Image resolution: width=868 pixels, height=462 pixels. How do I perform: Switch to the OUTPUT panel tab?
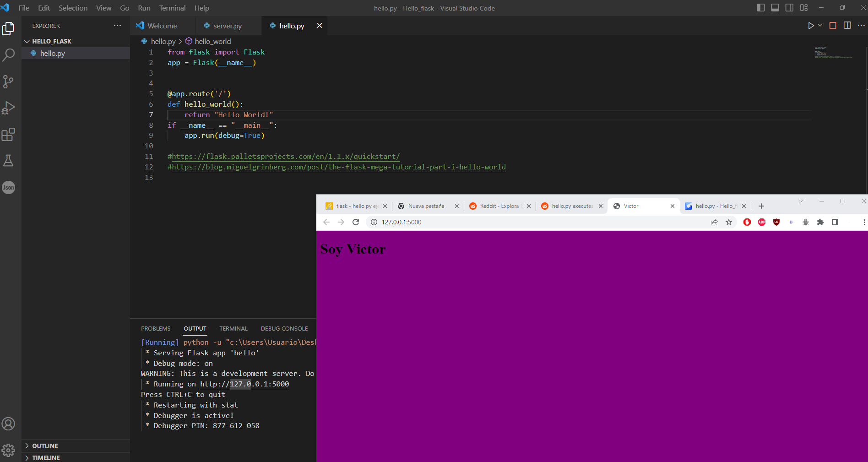[195, 329]
